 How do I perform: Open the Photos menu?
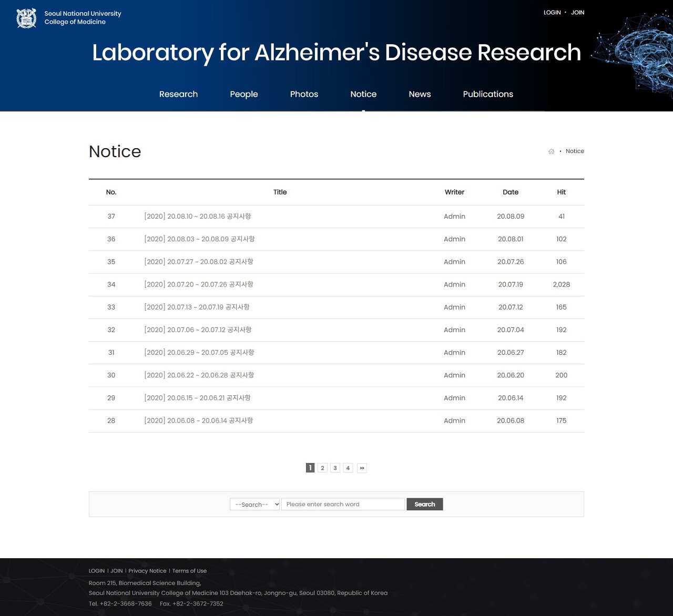pyautogui.click(x=304, y=94)
